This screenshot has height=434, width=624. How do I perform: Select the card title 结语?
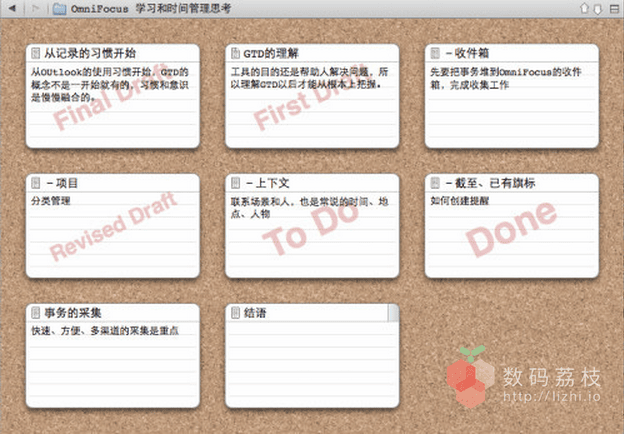[x=255, y=313]
